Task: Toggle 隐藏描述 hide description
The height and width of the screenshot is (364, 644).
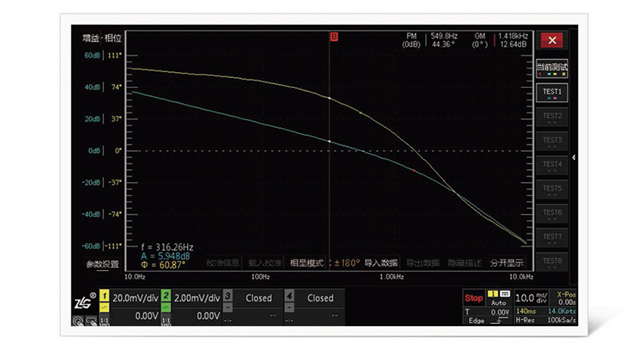Action: pos(464,263)
